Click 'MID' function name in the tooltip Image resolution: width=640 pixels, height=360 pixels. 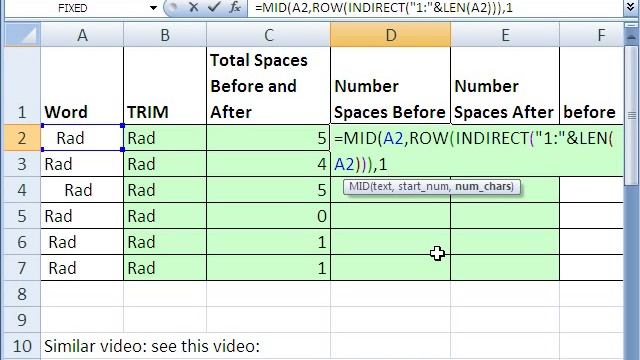[359, 187]
